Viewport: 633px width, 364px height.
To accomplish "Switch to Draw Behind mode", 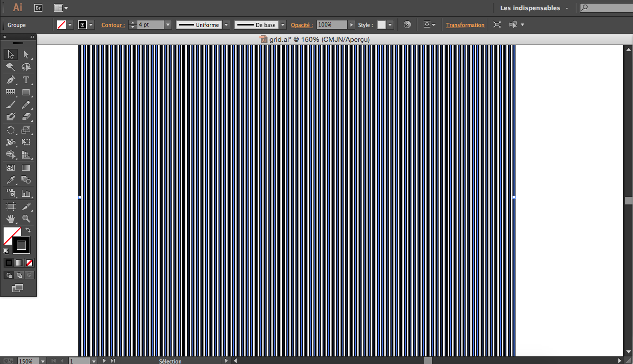I will [19, 275].
